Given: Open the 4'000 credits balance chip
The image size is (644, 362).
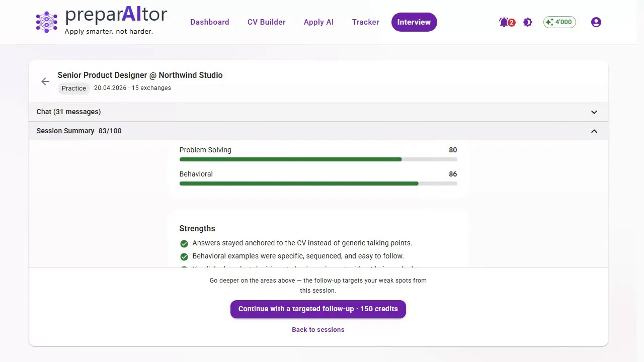Looking at the screenshot, I should point(559,22).
